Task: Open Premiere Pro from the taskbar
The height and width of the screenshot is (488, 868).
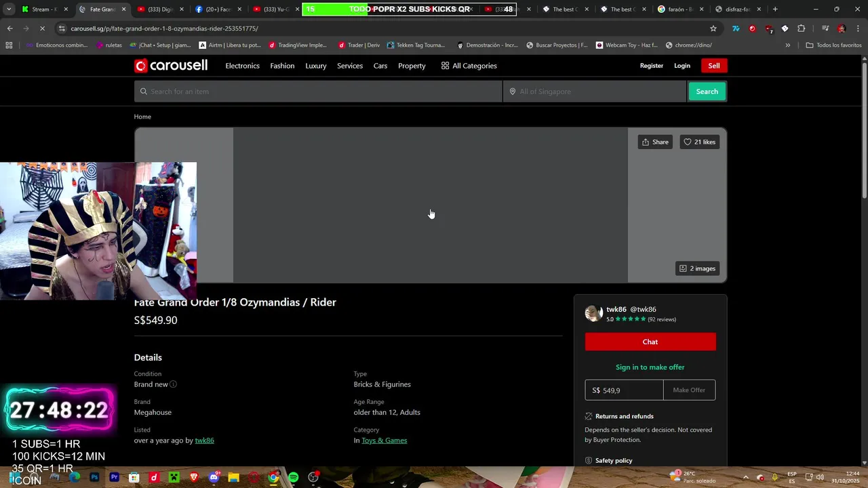Action: coord(114,477)
